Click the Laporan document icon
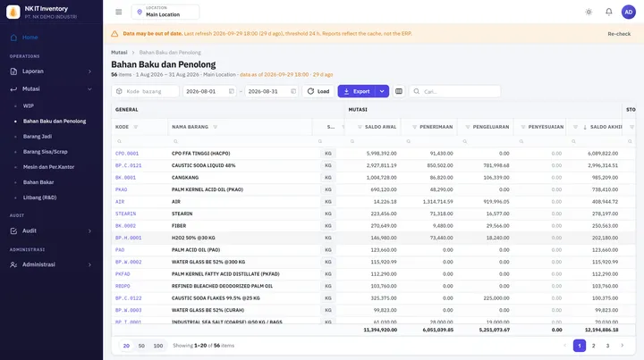The width and height of the screenshot is (644, 360). click(13, 71)
